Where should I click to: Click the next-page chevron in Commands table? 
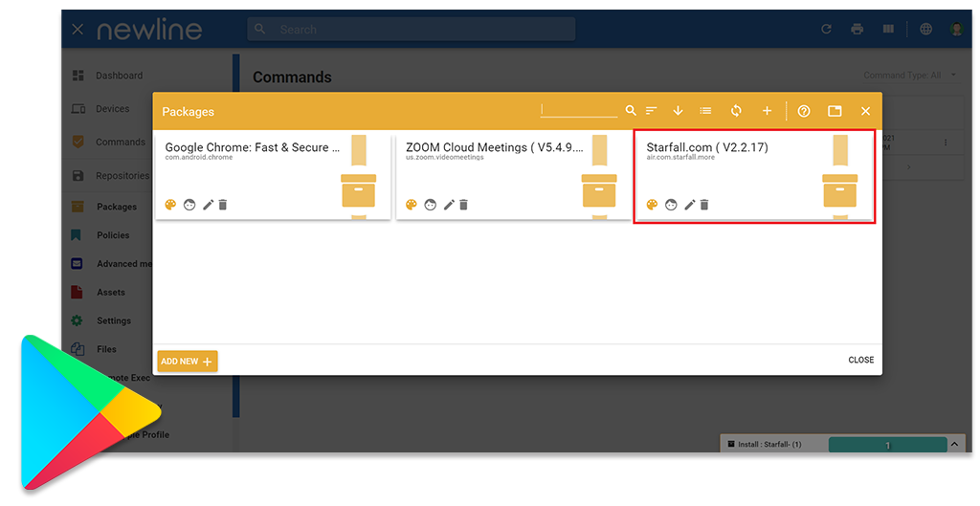coord(909,167)
